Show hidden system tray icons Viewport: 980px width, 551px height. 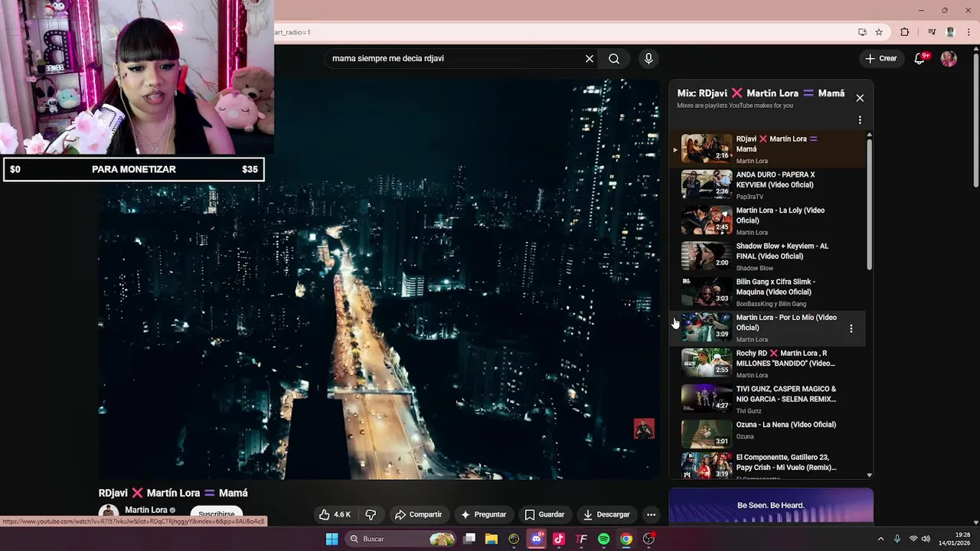(x=880, y=539)
